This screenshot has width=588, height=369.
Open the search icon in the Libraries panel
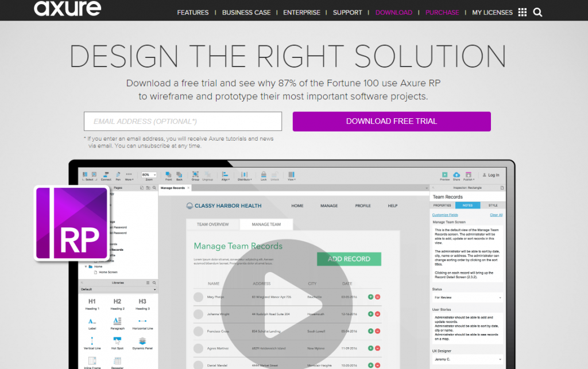pos(154,282)
